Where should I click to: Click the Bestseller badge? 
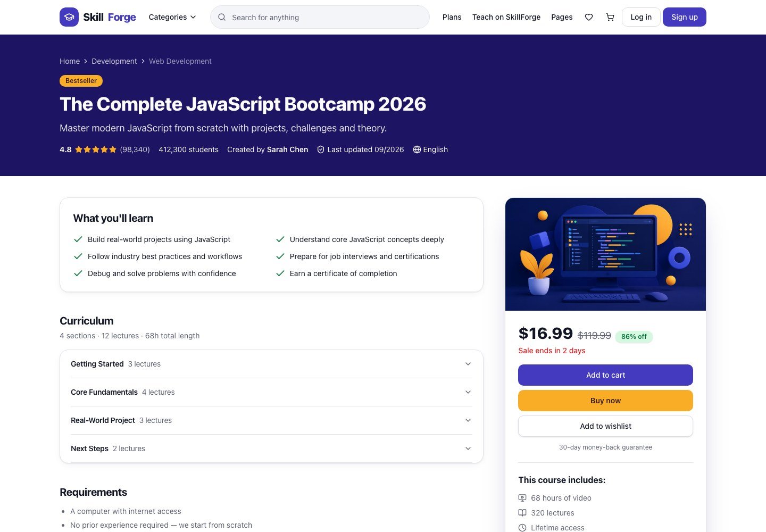click(81, 81)
